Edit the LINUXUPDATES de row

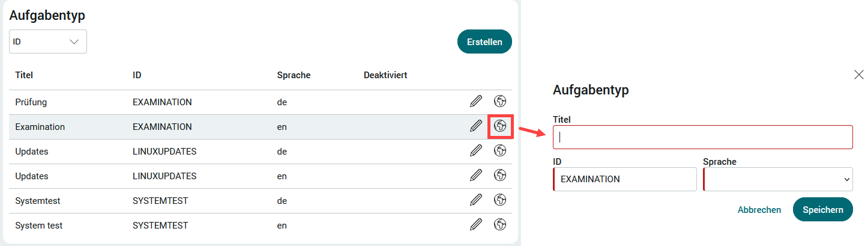tap(476, 151)
